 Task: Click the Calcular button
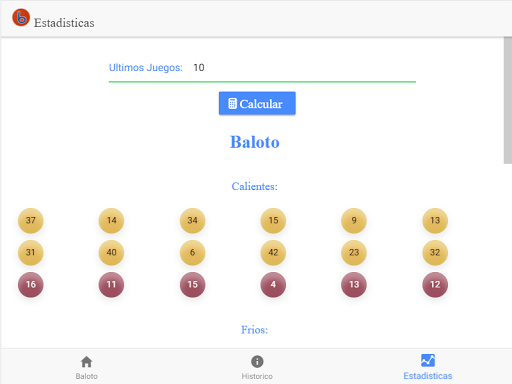coord(257,103)
